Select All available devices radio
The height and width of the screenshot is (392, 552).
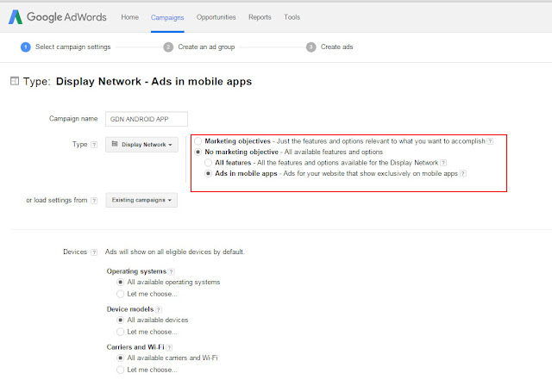(x=121, y=320)
